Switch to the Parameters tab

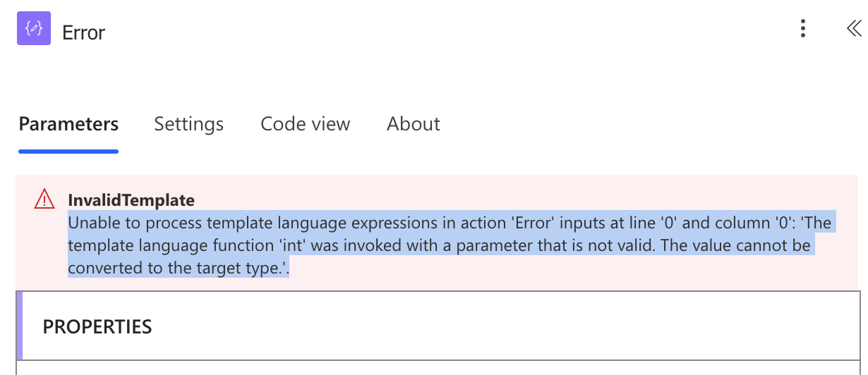click(x=68, y=124)
